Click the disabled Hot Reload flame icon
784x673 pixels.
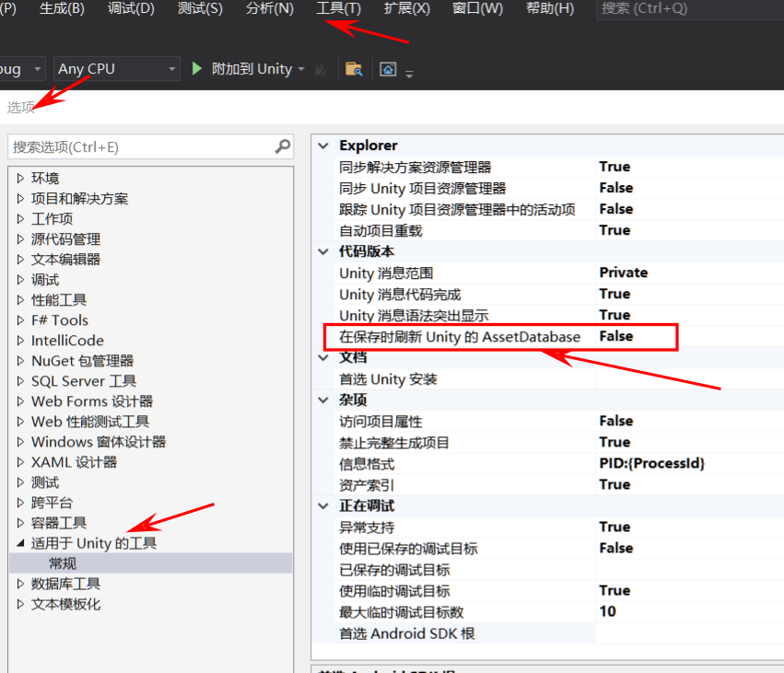[321, 69]
